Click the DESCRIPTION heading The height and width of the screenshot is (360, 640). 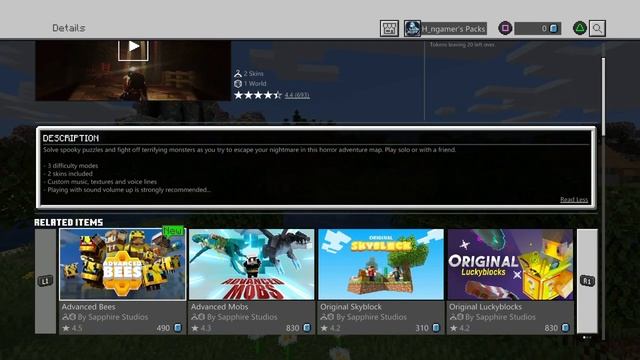[71, 138]
